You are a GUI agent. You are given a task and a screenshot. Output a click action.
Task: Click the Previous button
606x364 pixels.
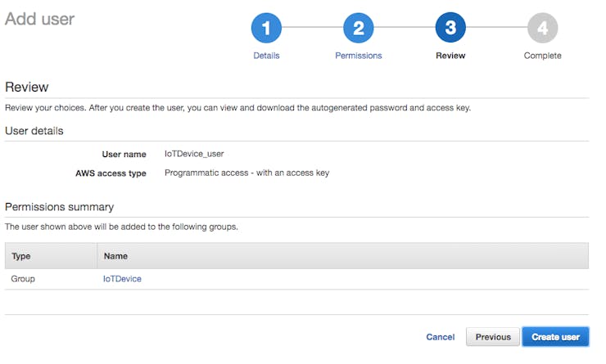493,337
